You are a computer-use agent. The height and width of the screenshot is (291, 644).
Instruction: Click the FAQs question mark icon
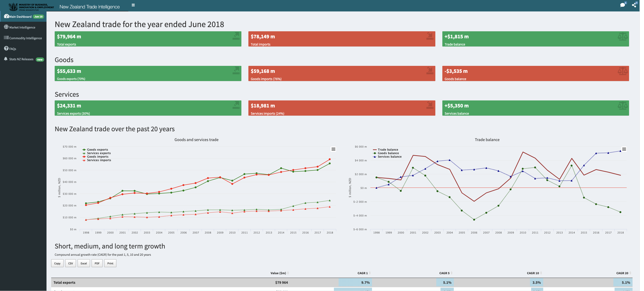[6, 48]
